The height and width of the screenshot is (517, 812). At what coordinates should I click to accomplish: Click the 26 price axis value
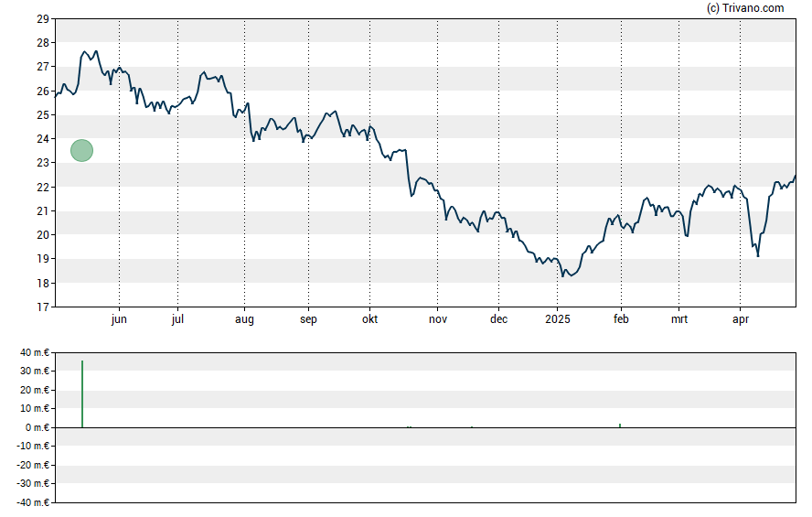(x=43, y=92)
